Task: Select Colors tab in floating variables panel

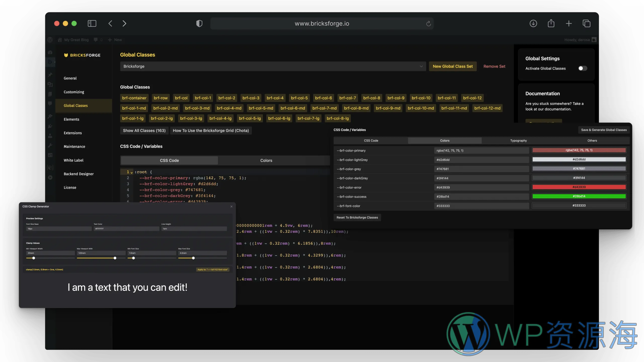Action: pos(445,141)
